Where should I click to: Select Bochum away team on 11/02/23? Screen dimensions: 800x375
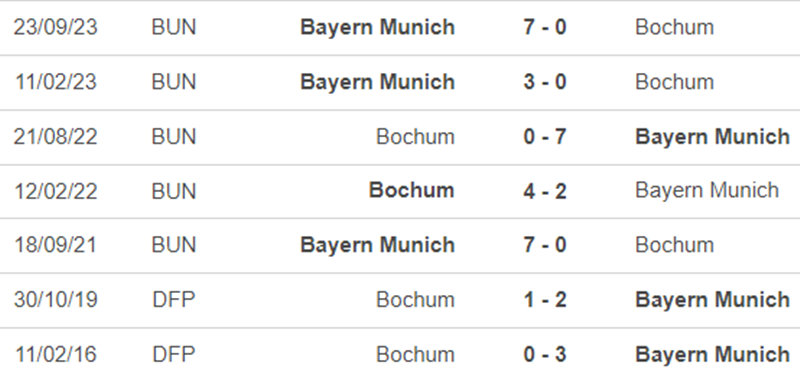[x=674, y=82]
